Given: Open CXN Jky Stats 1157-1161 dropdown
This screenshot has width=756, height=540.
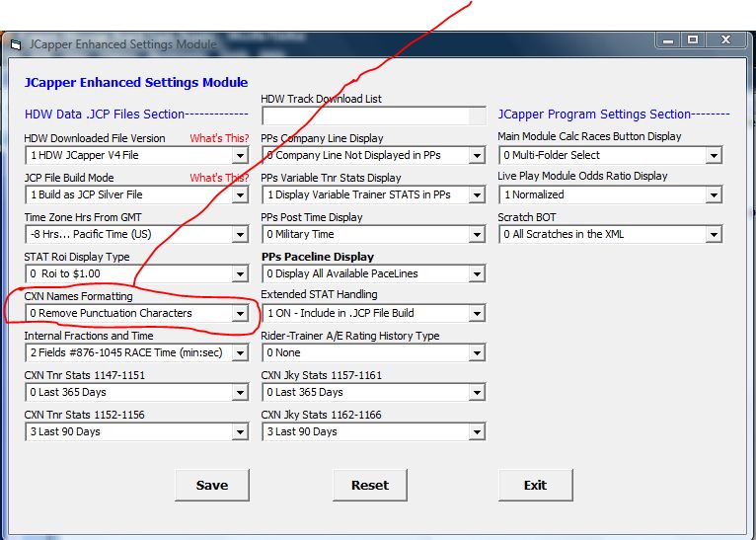Looking at the screenshot, I should [477, 393].
